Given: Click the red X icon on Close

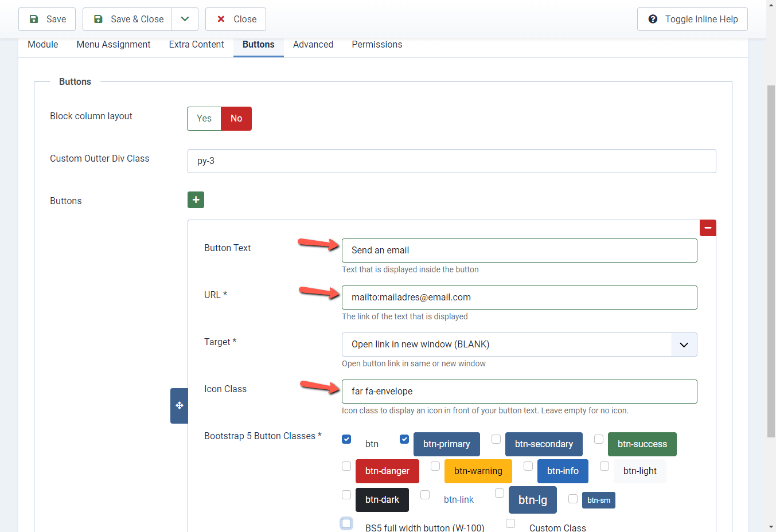Looking at the screenshot, I should pyautogui.click(x=221, y=19).
